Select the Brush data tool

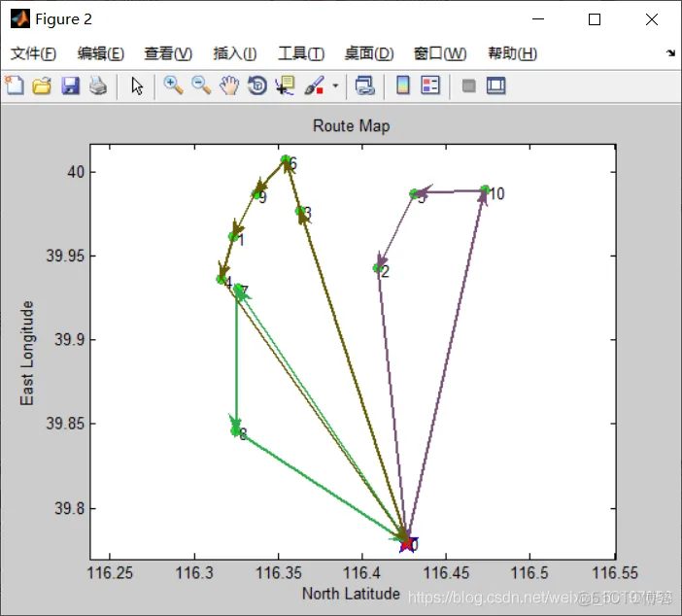314,86
